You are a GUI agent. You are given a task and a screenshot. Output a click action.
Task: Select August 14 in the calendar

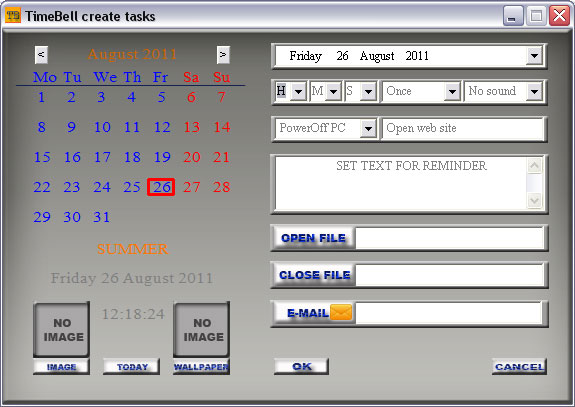coord(222,127)
